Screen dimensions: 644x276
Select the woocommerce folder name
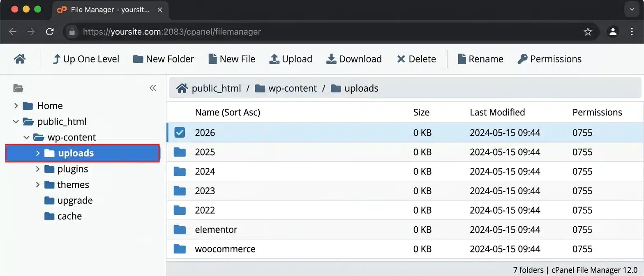[x=225, y=249]
